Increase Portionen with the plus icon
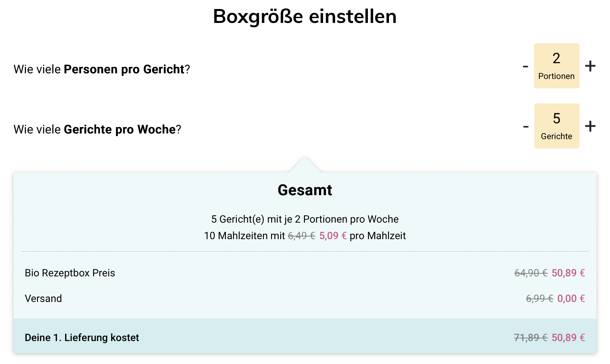This screenshot has height=364, width=610. 590,66
